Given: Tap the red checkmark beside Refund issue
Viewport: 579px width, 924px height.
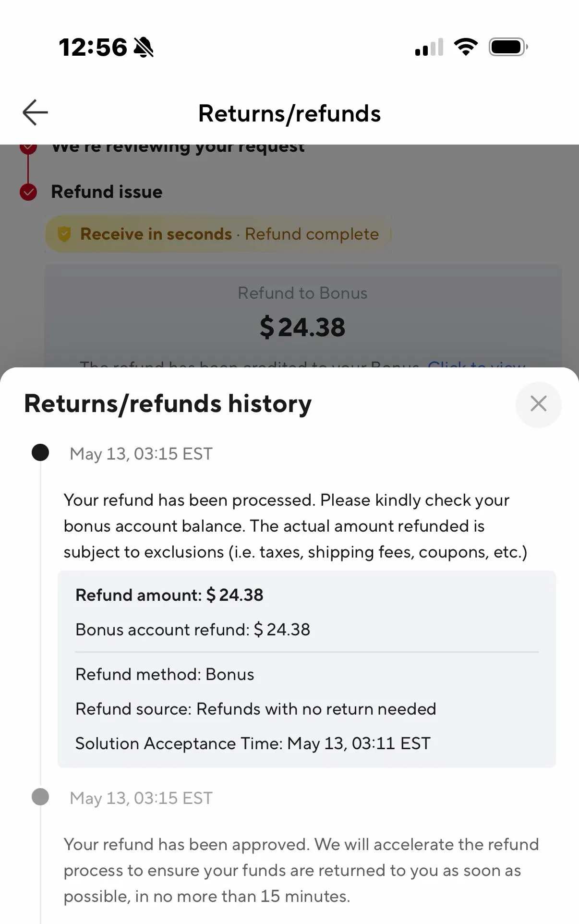Looking at the screenshot, I should pyautogui.click(x=28, y=192).
